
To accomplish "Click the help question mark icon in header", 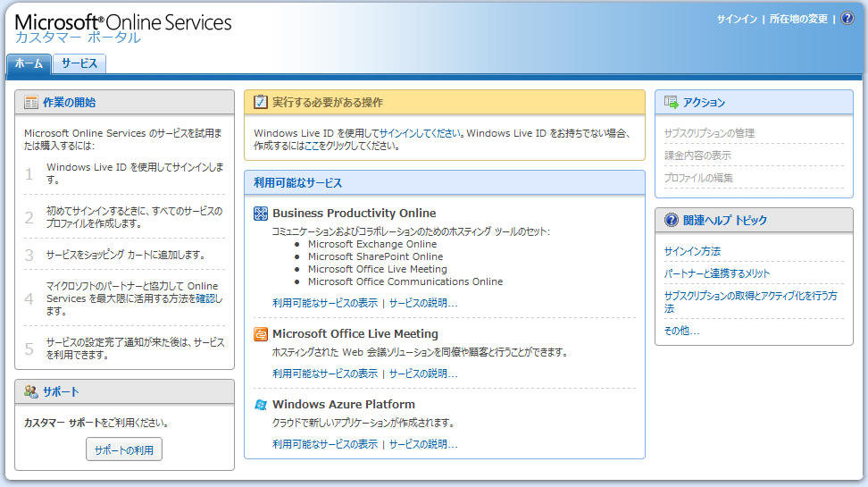I will point(847,18).
